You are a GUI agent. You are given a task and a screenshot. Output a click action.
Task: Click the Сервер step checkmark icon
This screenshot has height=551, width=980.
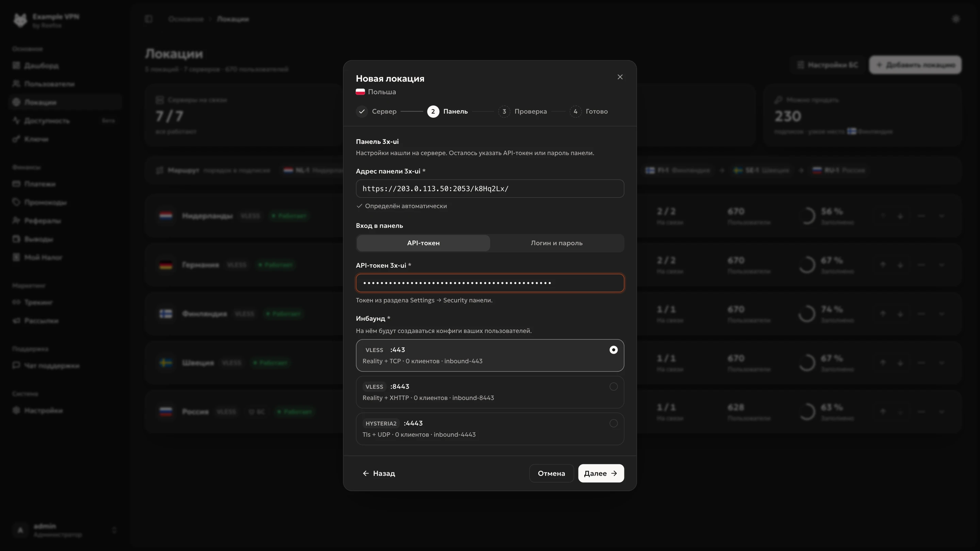(362, 112)
